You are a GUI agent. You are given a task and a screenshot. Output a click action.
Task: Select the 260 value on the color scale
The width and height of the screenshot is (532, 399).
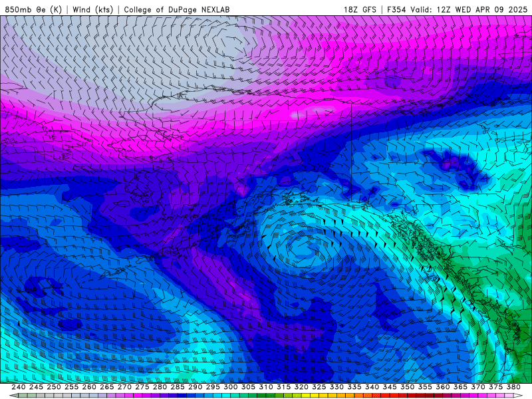click(89, 387)
